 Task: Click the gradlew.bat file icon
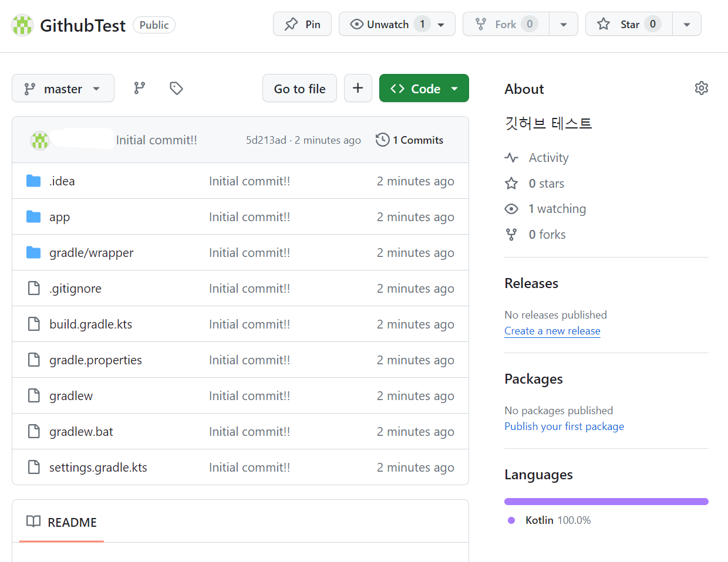pos(34,431)
